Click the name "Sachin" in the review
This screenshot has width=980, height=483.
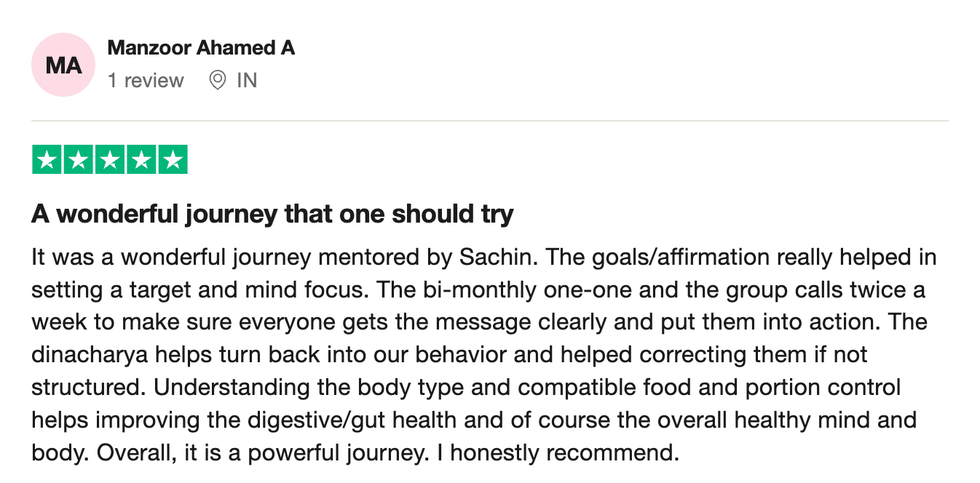[x=499, y=258]
